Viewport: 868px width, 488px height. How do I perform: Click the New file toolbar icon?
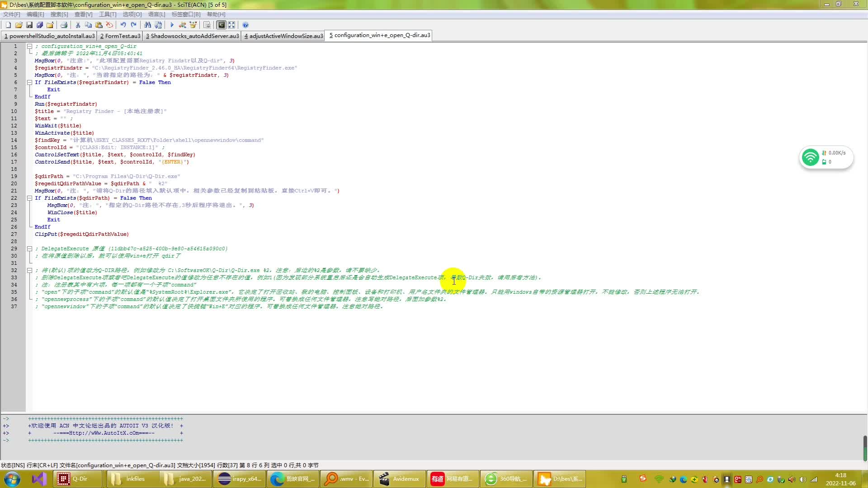(x=8, y=25)
